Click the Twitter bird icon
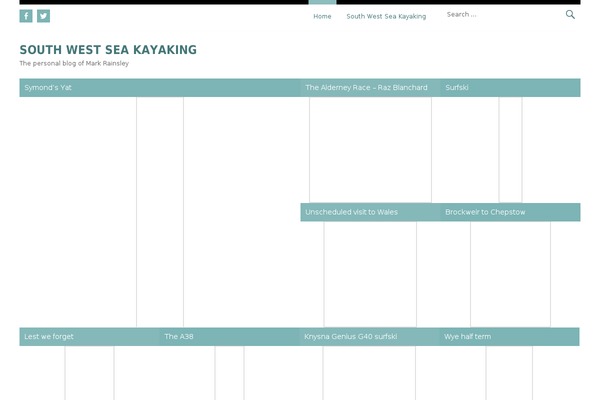The image size is (600, 400). [x=43, y=16]
